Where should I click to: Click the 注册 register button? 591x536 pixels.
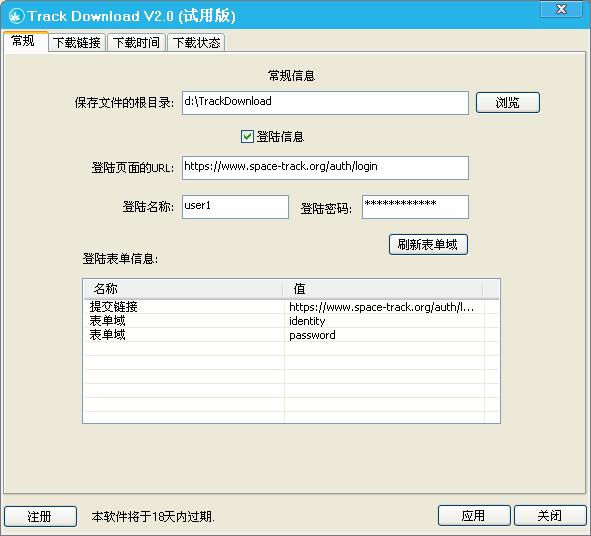pyautogui.click(x=40, y=516)
